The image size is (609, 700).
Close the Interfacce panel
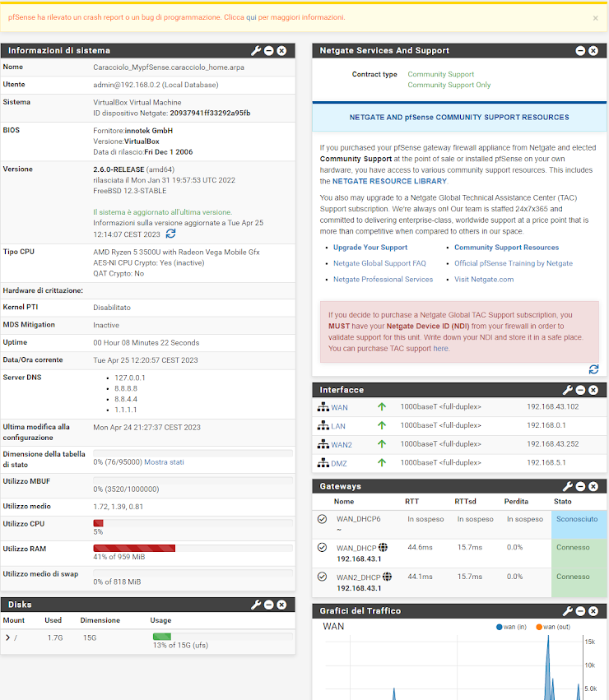[593, 390]
